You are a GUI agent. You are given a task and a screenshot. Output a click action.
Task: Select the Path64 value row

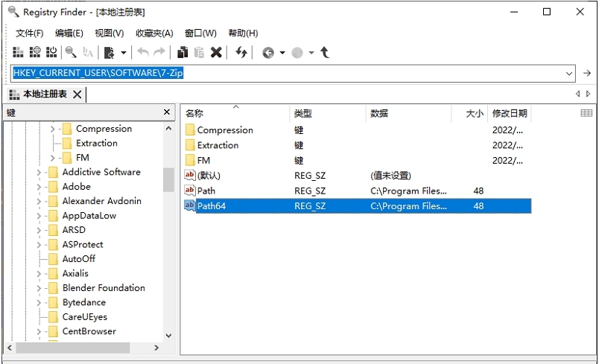pyautogui.click(x=358, y=206)
